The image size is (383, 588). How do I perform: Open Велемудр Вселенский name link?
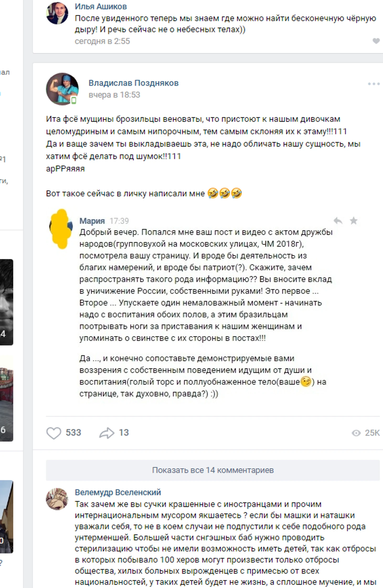[x=118, y=492]
